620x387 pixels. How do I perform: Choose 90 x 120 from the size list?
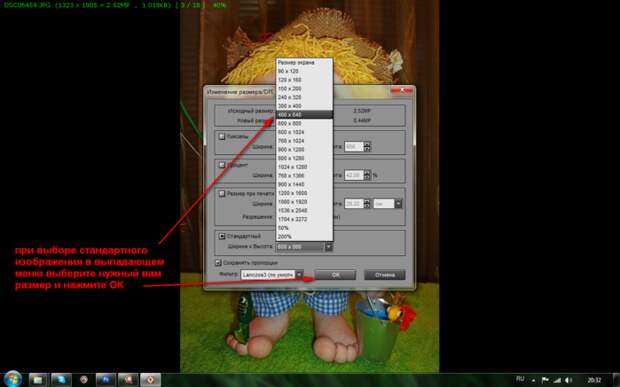pyautogui.click(x=304, y=71)
